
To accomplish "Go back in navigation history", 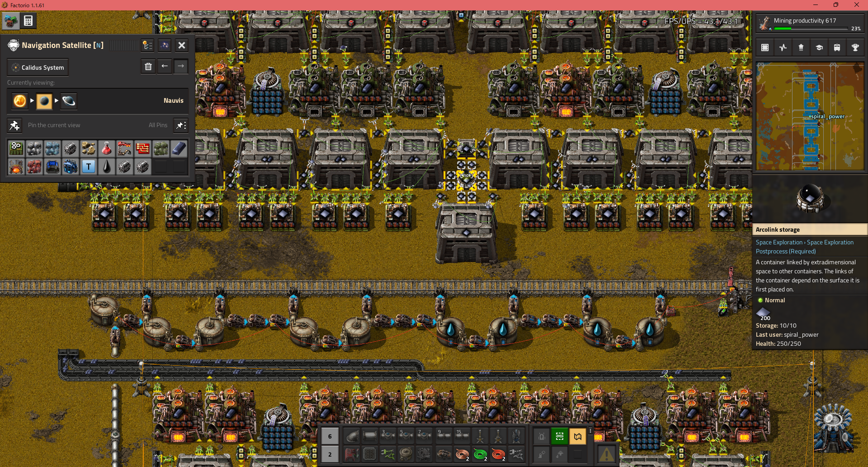I will point(165,67).
